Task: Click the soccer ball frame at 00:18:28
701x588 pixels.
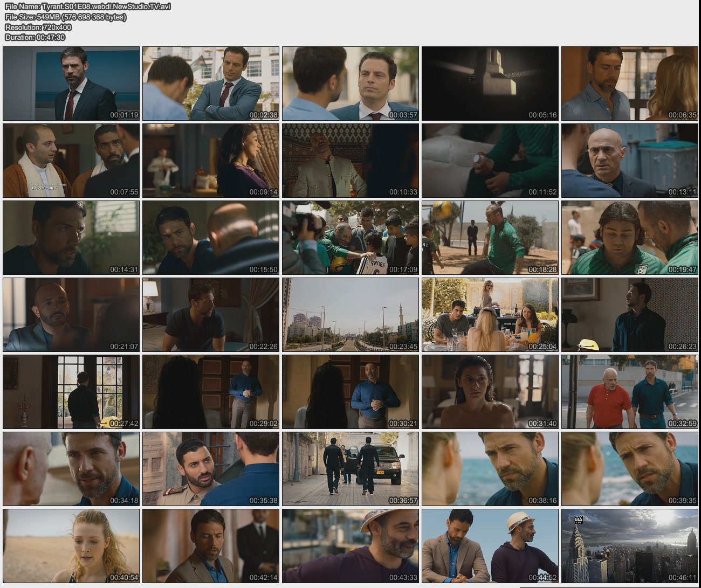Action: pos(490,238)
